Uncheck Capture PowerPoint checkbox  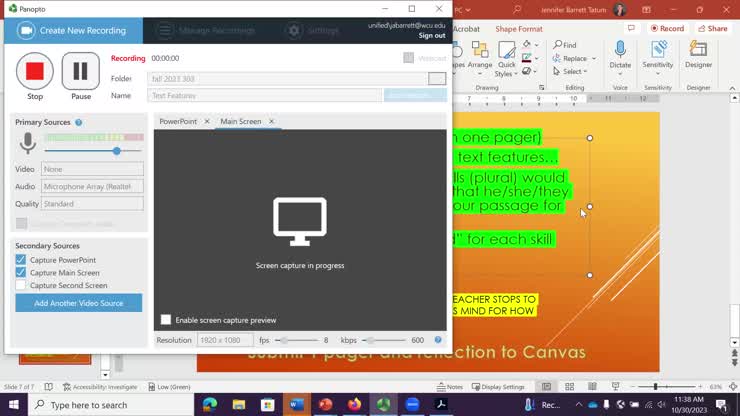[21, 260]
